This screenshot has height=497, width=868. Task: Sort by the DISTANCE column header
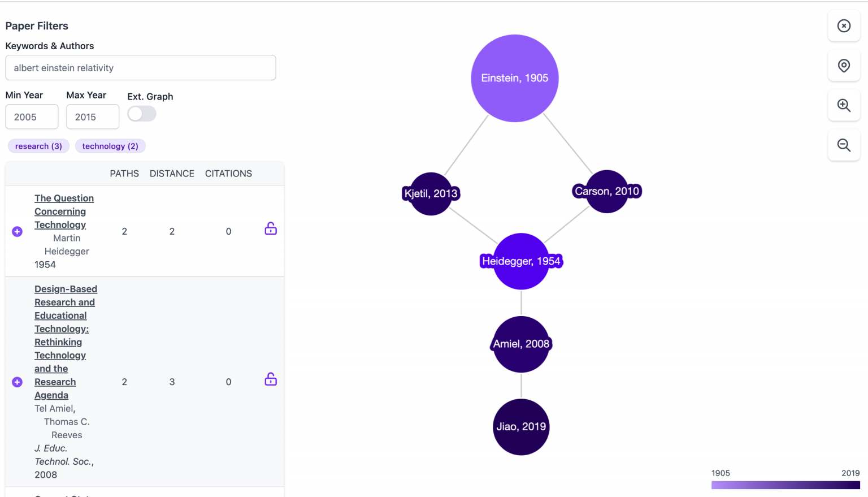pos(172,174)
